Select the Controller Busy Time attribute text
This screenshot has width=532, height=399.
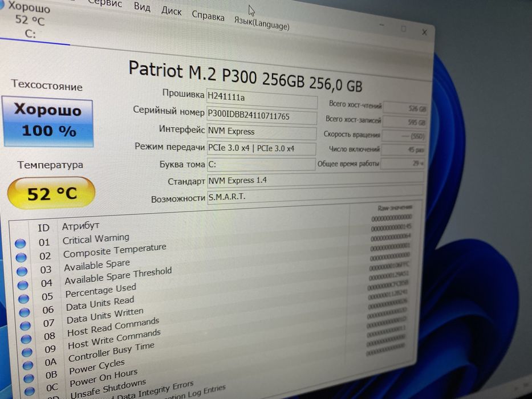click(x=111, y=352)
